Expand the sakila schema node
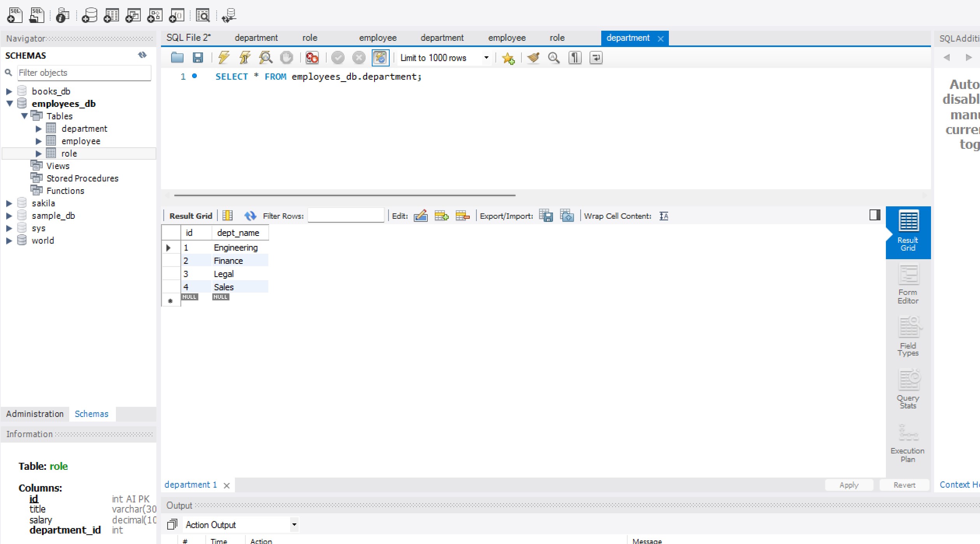This screenshot has width=980, height=544. [9, 203]
